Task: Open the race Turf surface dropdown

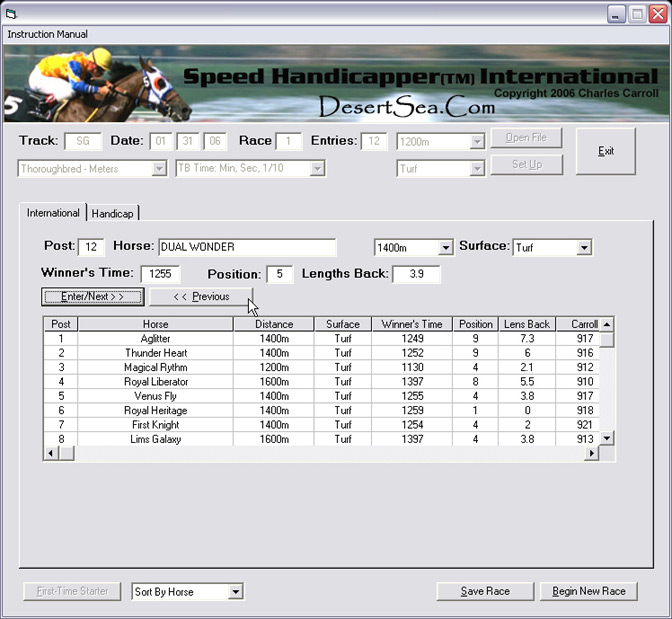Action: (477, 168)
